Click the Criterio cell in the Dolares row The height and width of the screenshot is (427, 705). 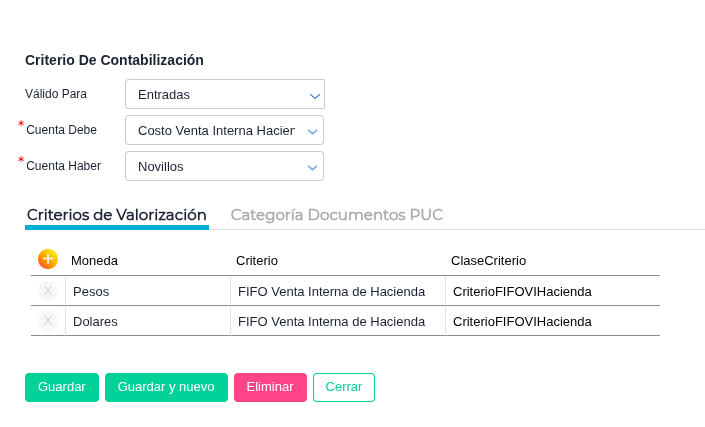[337, 321]
